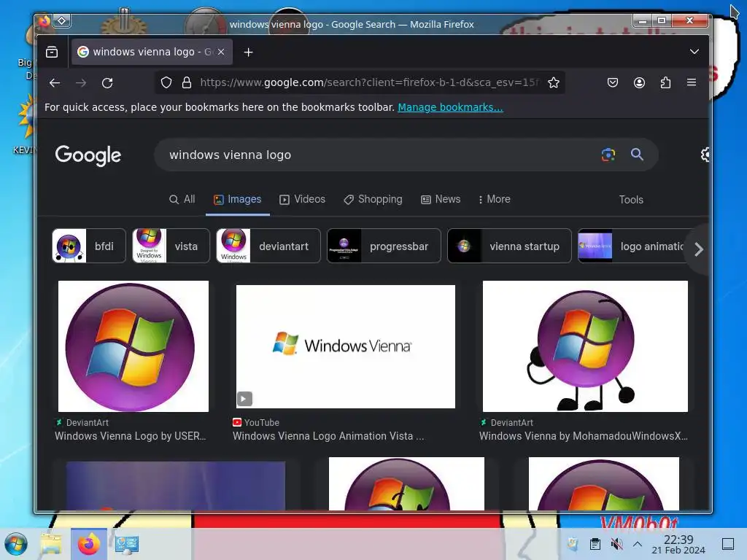The width and height of the screenshot is (747, 560).
Task: Filter images by progressbar chip
Action: click(x=384, y=246)
